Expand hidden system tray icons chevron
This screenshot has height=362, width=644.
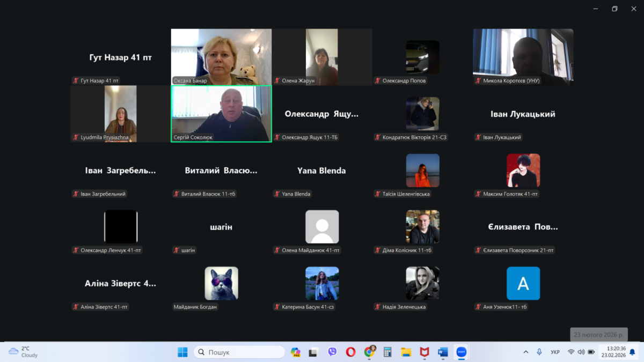click(525, 352)
